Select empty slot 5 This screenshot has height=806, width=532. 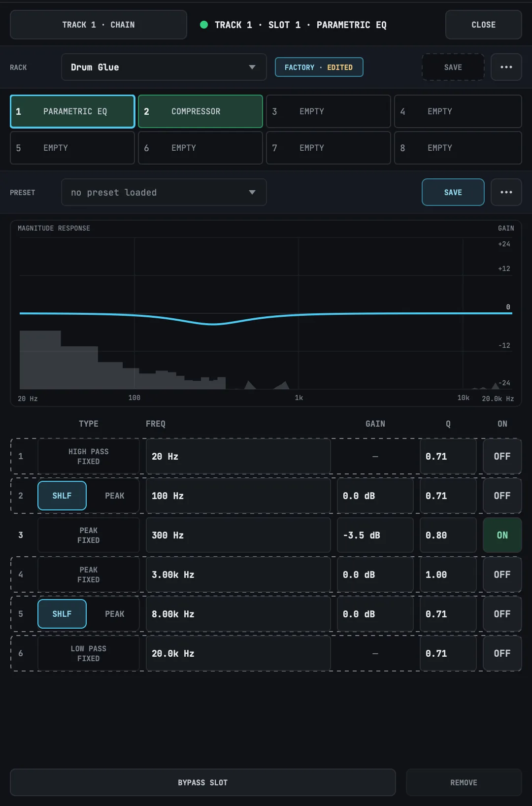point(72,148)
